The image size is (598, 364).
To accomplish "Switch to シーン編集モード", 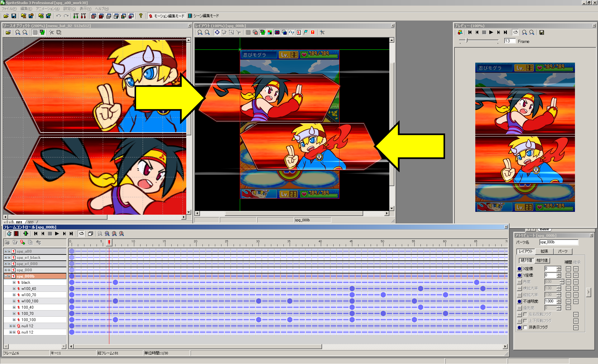I will 204,16.
